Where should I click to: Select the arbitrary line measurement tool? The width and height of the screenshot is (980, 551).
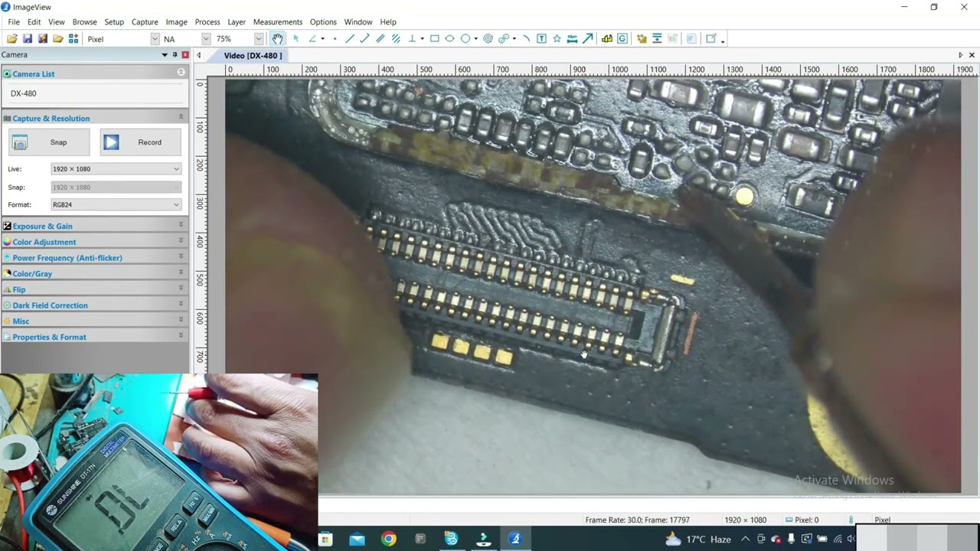point(350,38)
